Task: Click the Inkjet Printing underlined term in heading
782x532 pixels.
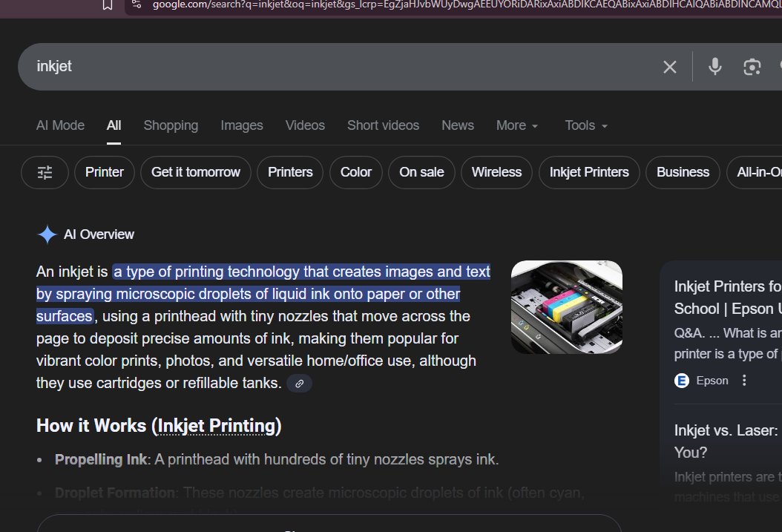Action: point(217,427)
